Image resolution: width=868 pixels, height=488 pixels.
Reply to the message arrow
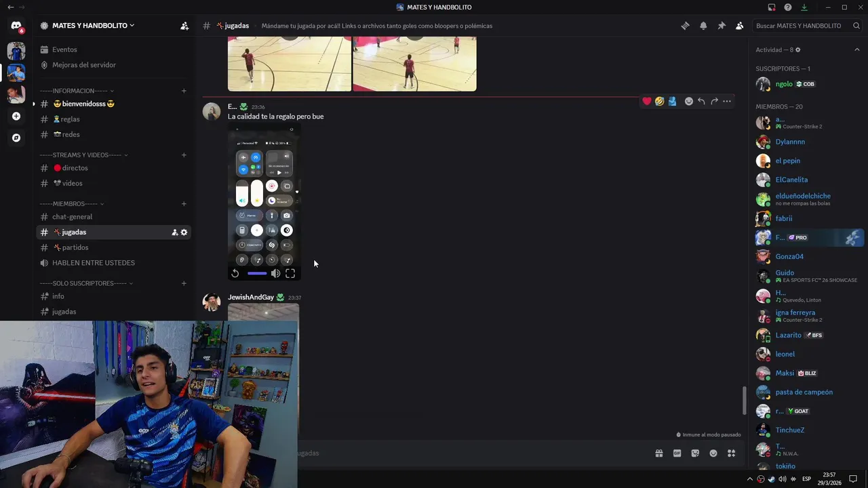701,101
